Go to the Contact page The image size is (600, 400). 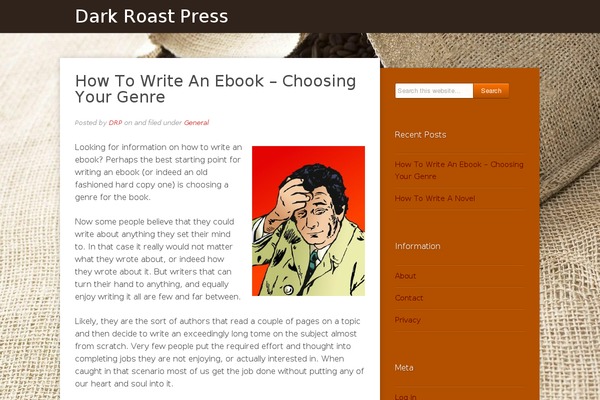click(x=409, y=298)
